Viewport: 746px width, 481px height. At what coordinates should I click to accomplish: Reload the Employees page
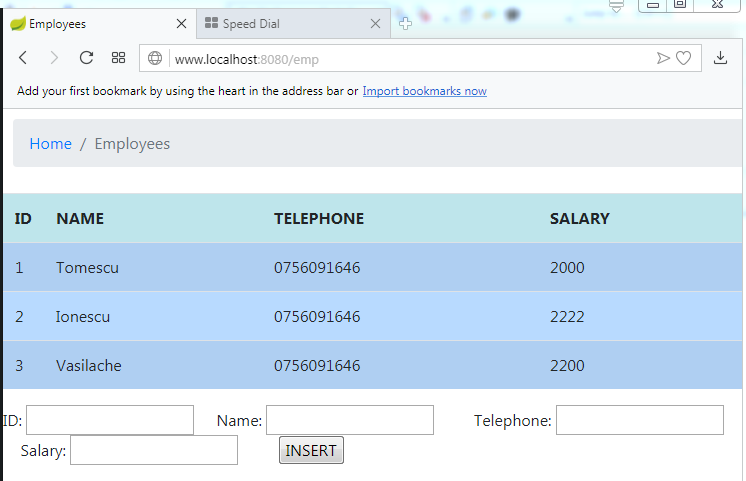[x=86, y=58]
